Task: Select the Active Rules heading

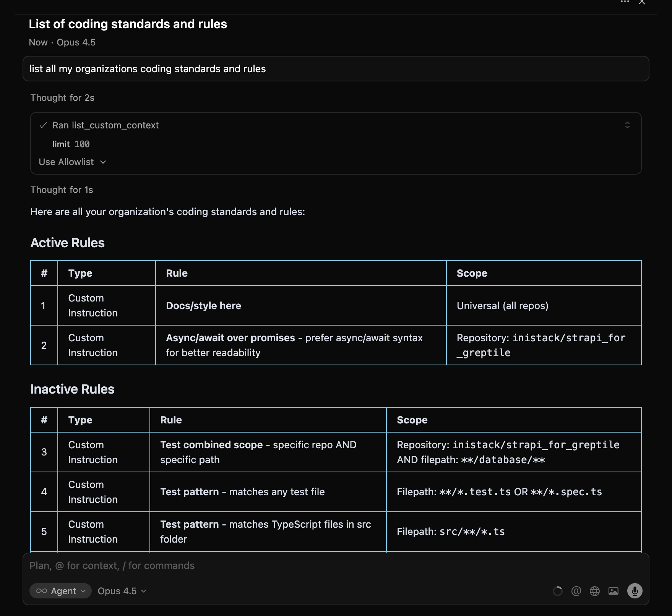Action: tap(67, 243)
